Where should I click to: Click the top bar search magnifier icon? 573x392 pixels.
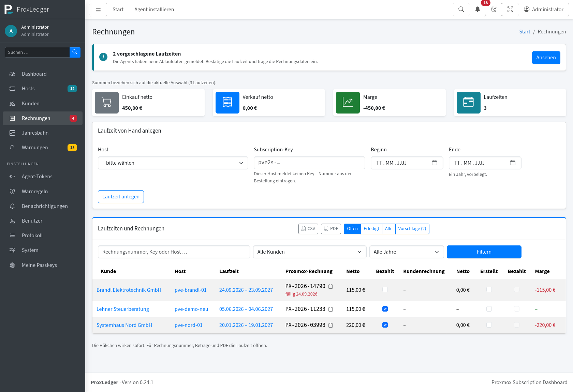[x=461, y=10]
